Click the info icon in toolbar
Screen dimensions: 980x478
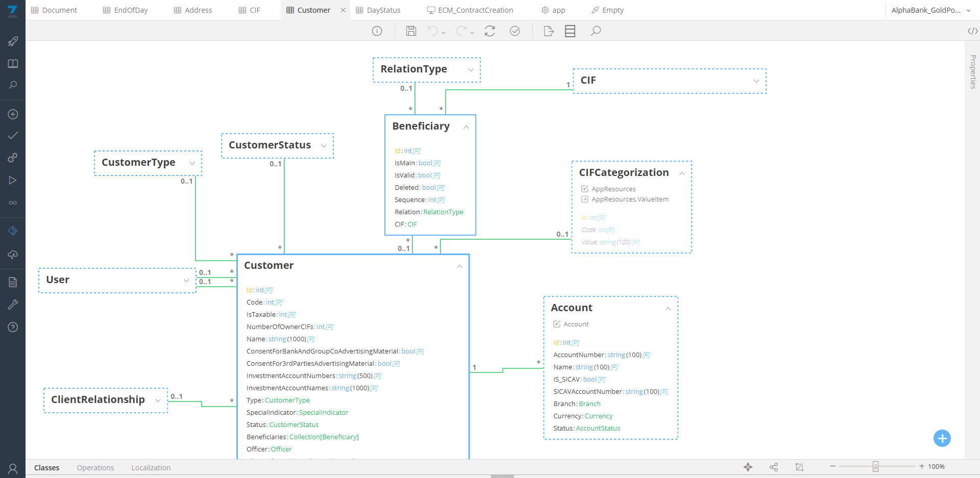point(377,31)
